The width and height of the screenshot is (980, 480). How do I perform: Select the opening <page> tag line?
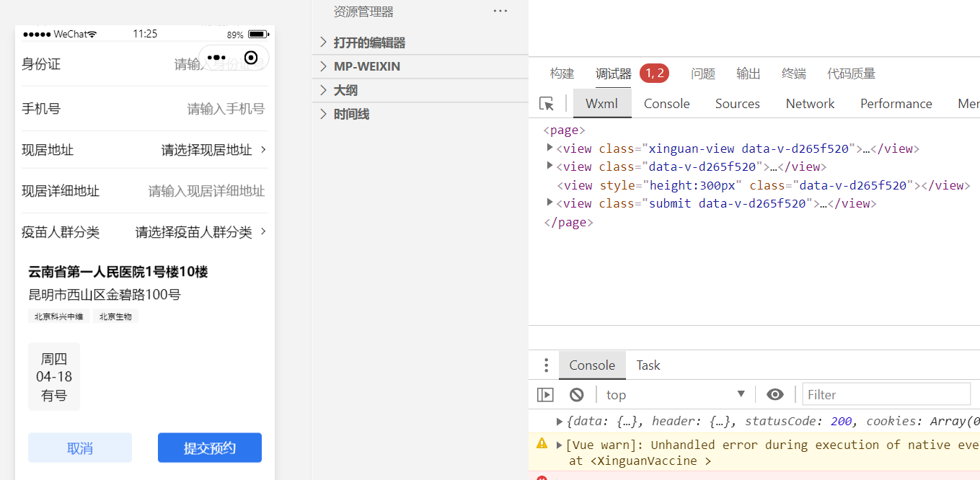(565, 130)
